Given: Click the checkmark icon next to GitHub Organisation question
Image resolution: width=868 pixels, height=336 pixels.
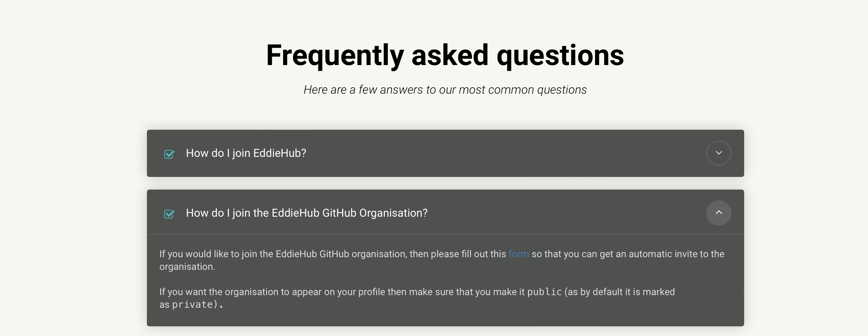Looking at the screenshot, I should click(169, 214).
